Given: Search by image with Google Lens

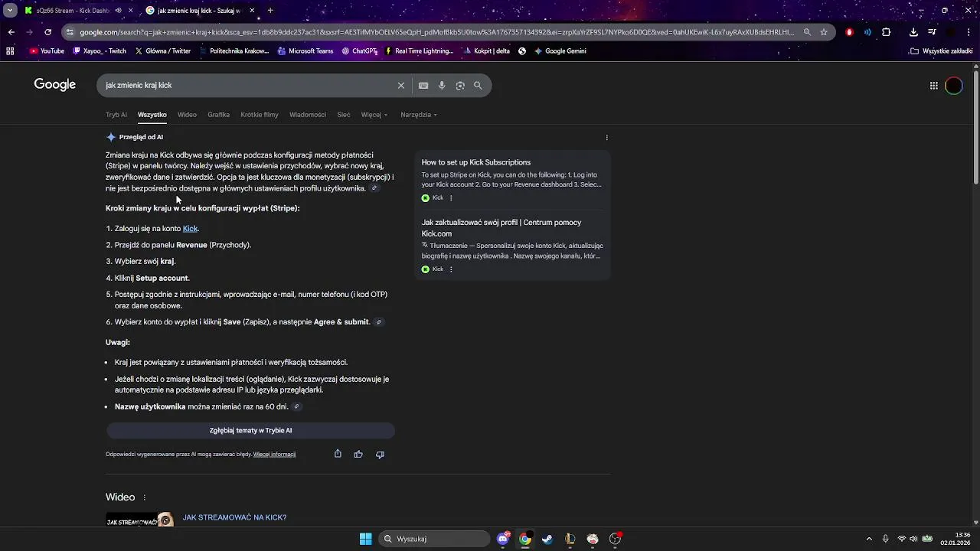Looking at the screenshot, I should click(460, 86).
